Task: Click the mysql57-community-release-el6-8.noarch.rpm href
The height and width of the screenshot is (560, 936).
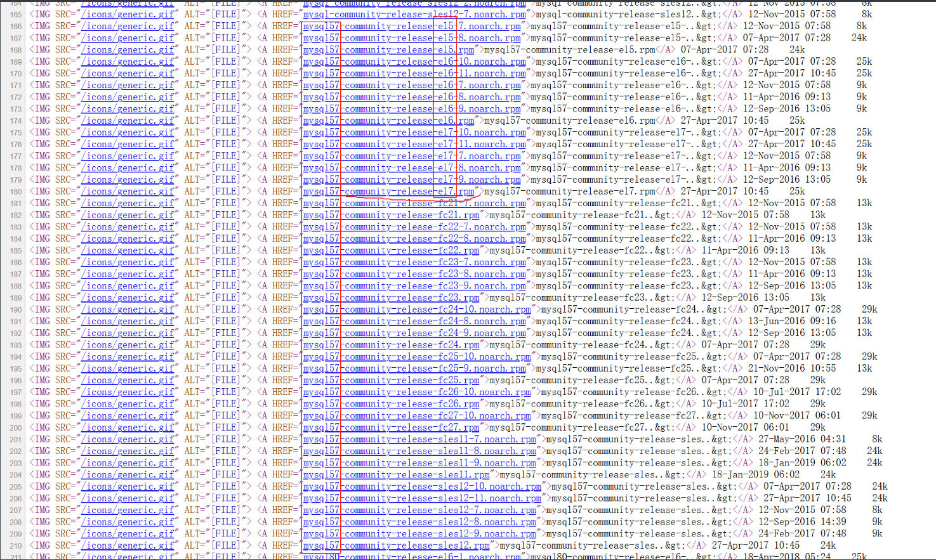Action: click(412, 97)
